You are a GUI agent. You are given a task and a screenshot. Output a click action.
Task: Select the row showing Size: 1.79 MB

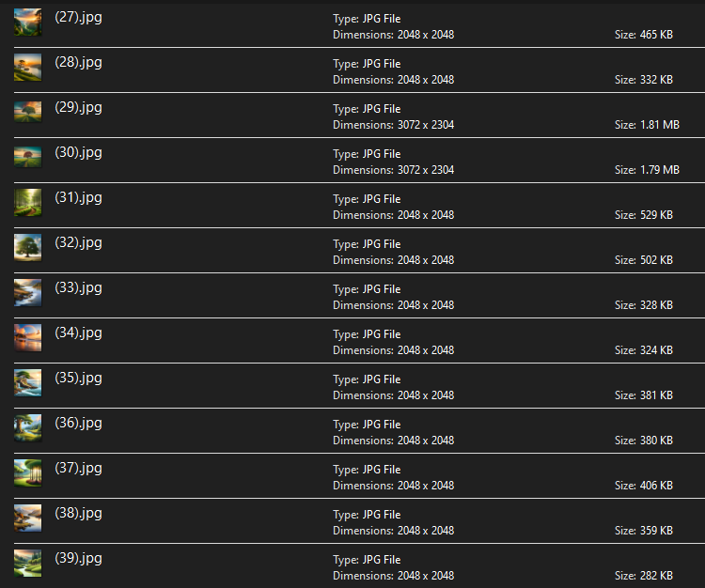click(647, 170)
